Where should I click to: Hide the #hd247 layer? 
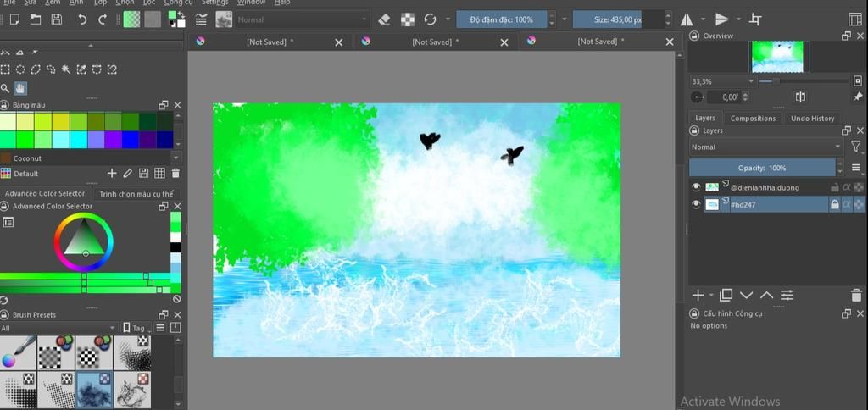point(697,205)
